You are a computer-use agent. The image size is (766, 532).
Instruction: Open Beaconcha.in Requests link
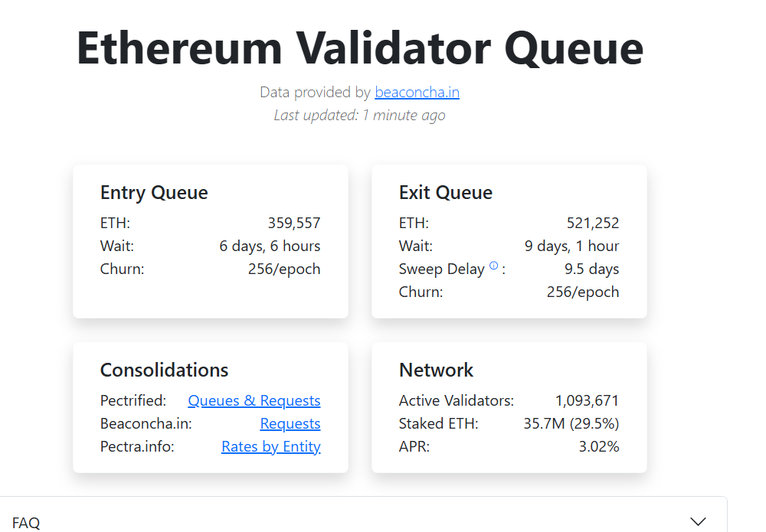(290, 423)
